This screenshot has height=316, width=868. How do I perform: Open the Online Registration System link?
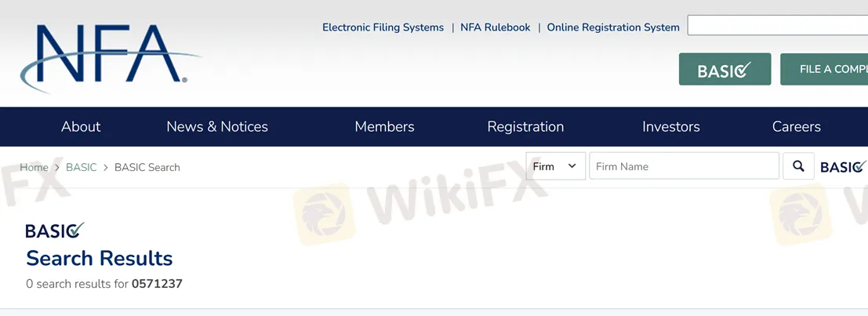[x=612, y=27]
